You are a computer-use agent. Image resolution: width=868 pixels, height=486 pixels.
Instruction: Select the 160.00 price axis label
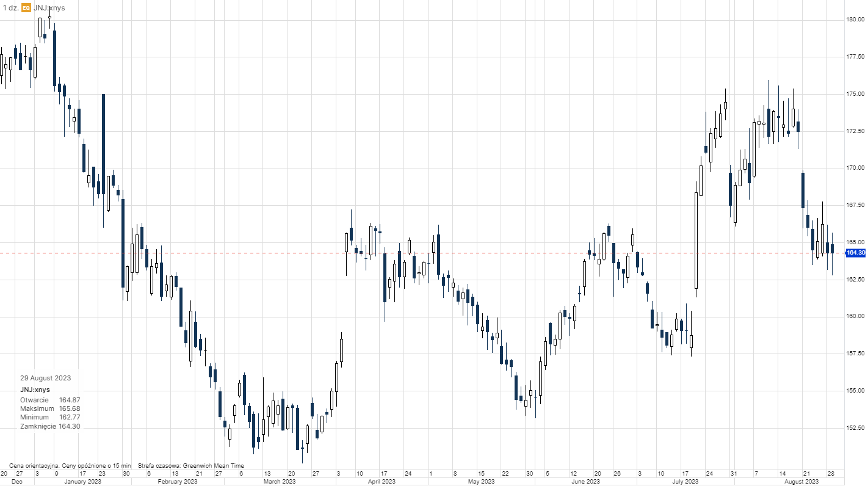pyautogui.click(x=854, y=316)
